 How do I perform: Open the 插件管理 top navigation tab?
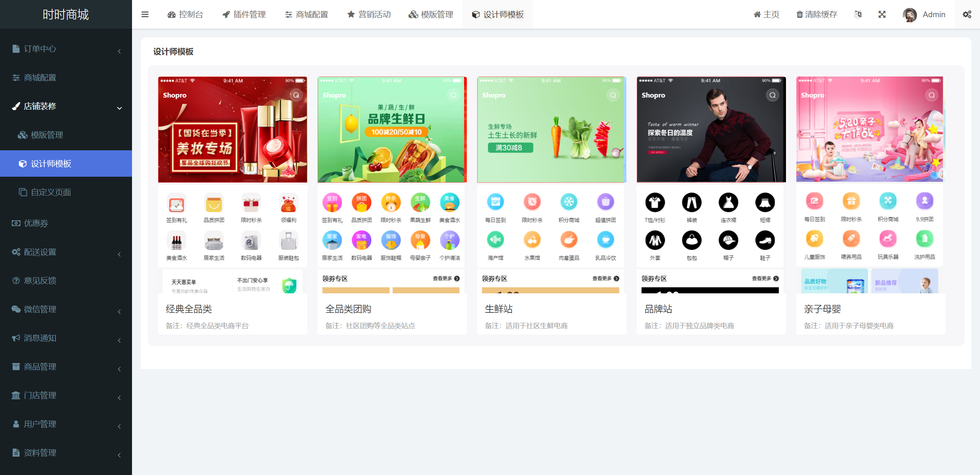[244, 15]
